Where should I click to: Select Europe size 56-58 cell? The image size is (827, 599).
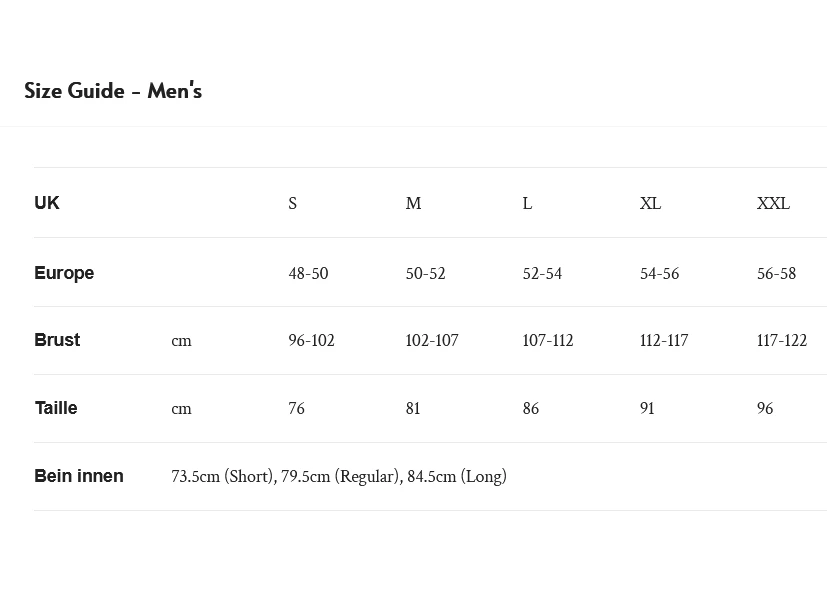click(x=776, y=273)
